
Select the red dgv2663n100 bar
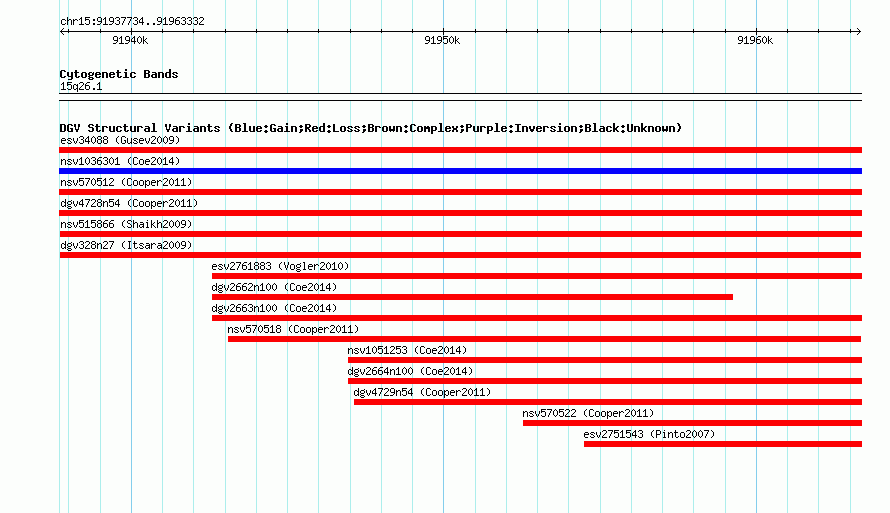coord(537,318)
